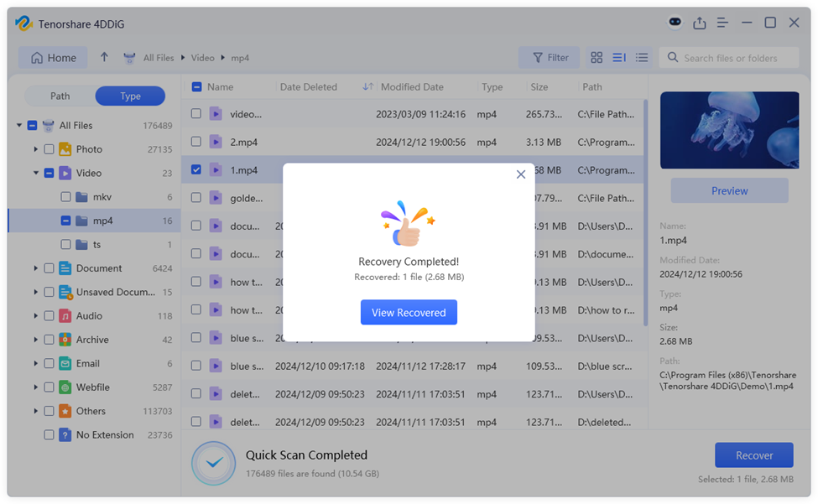
Task: Click the View Recovered button
Action: 409,312
